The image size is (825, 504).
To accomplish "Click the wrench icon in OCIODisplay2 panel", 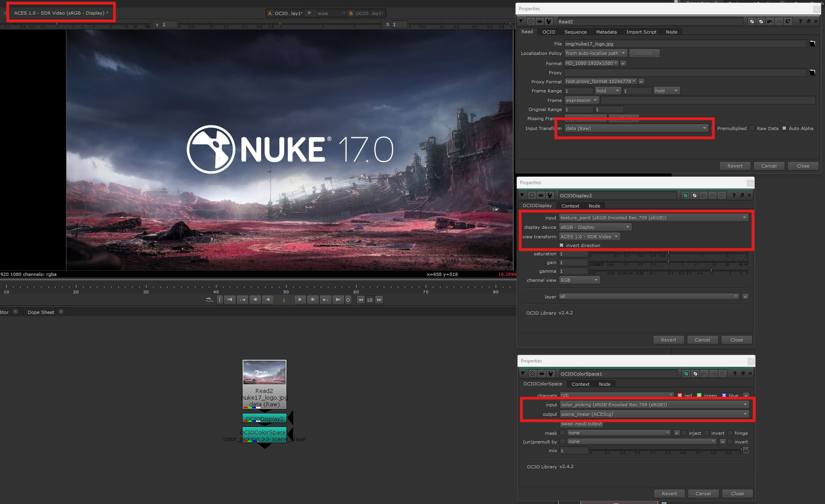I will click(550, 195).
